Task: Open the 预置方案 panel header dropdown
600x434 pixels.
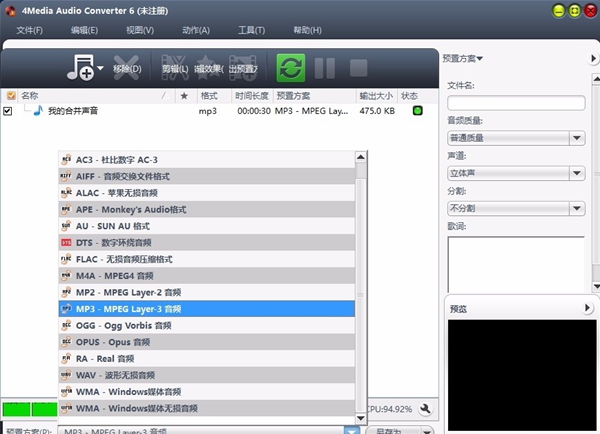Action: (463, 59)
